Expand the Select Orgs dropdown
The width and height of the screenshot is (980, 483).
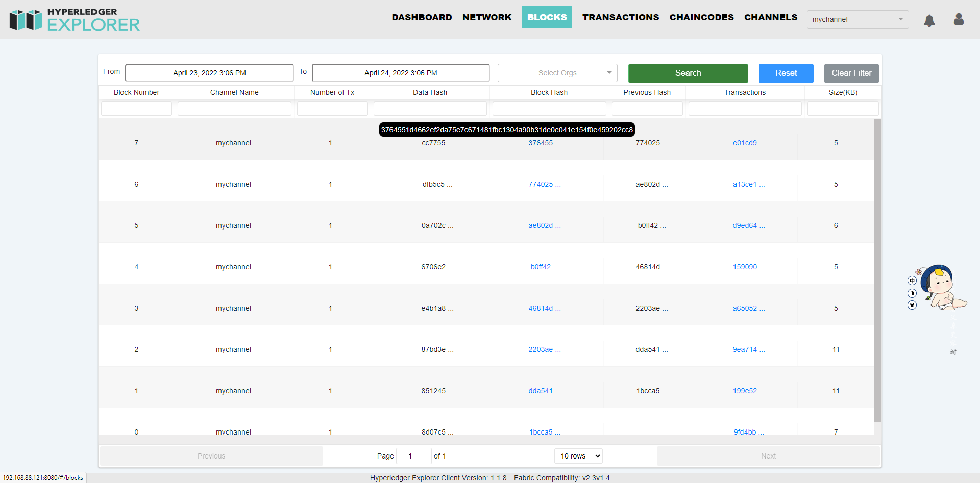[x=557, y=73]
